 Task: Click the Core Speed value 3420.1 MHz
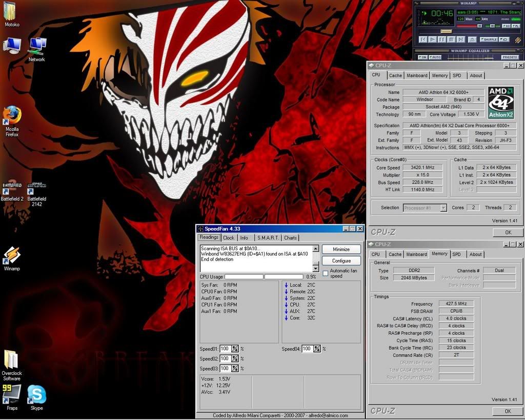point(422,168)
